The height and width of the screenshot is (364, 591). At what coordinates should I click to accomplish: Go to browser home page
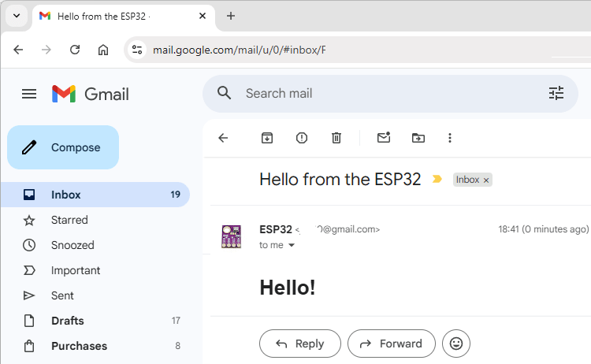click(x=103, y=50)
